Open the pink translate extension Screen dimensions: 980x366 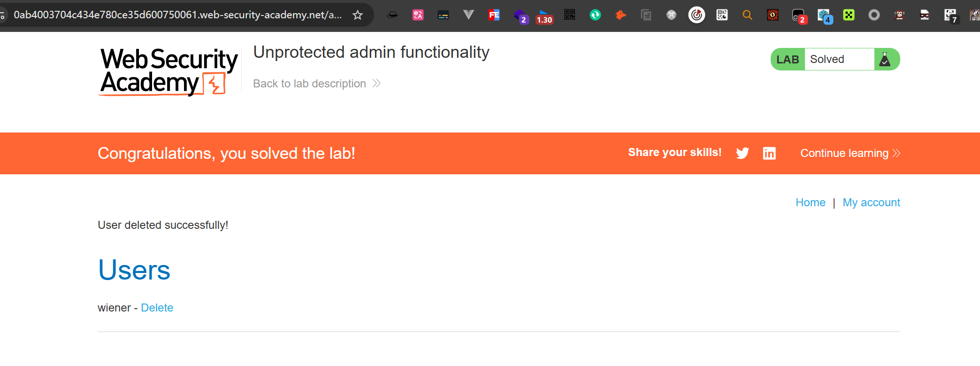(418, 15)
